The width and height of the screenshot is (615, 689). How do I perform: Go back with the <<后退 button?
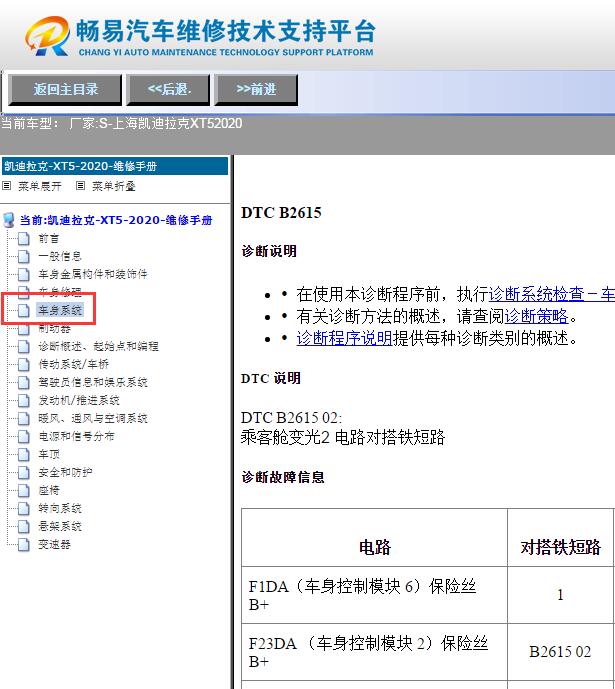click(x=168, y=90)
